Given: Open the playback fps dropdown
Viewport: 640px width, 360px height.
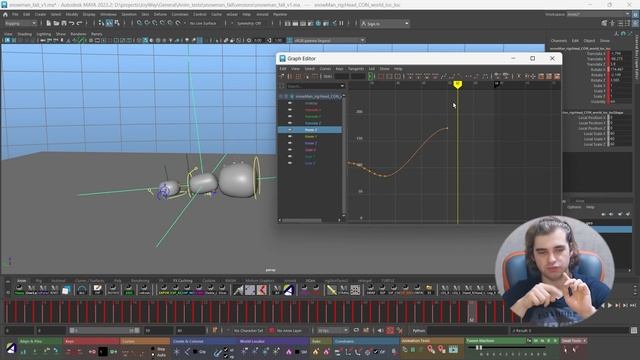Looking at the screenshot, I should pos(333,330).
